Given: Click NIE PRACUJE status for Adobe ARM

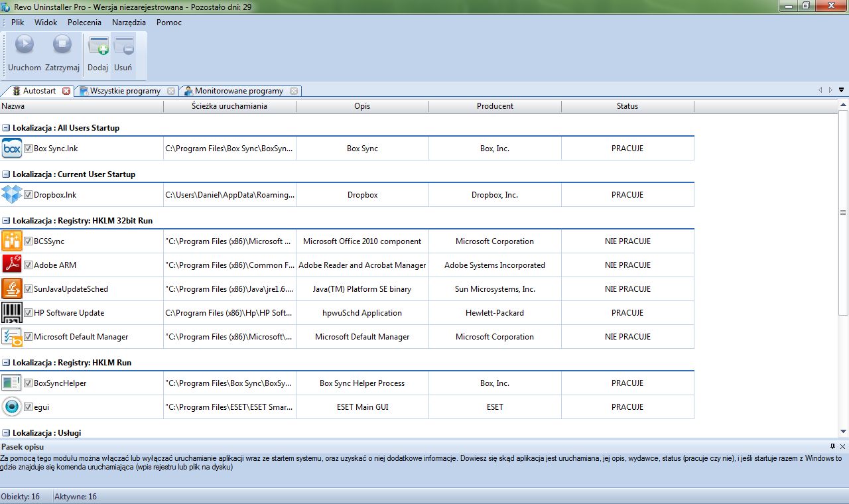Looking at the screenshot, I should pyautogui.click(x=627, y=265).
